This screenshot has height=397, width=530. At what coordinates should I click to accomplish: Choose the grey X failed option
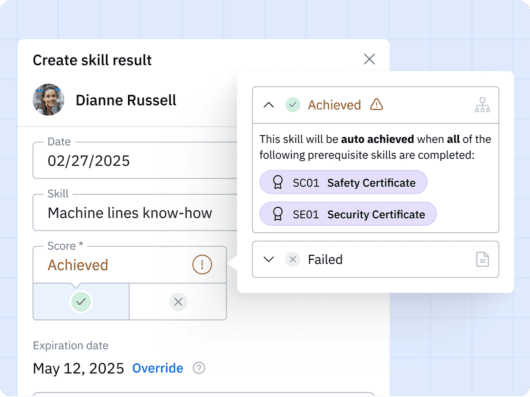(178, 302)
